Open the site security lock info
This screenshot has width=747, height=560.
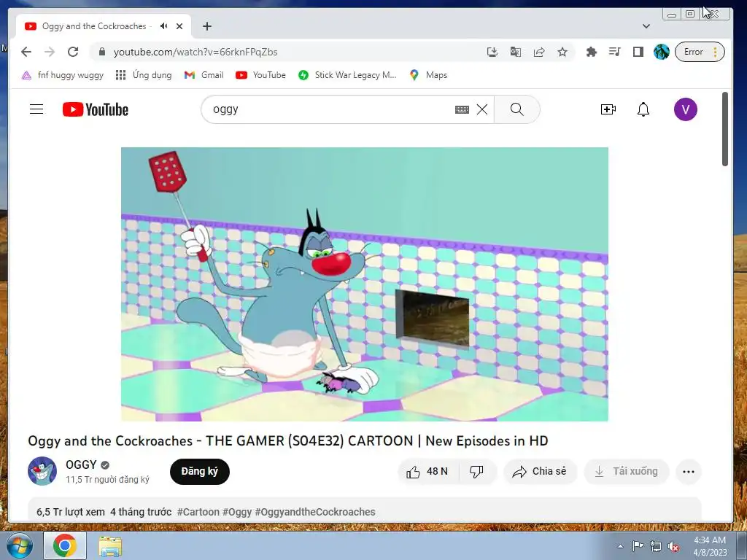click(x=101, y=52)
